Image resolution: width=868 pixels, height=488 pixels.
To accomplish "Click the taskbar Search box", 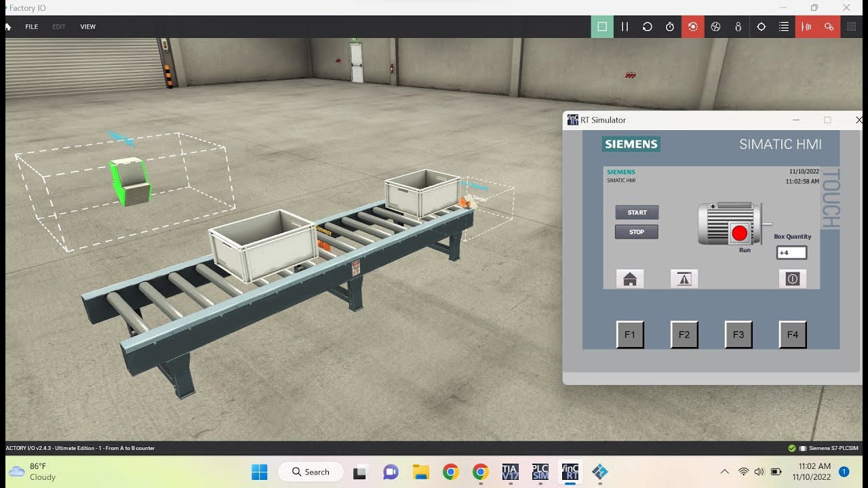I will tap(311, 472).
